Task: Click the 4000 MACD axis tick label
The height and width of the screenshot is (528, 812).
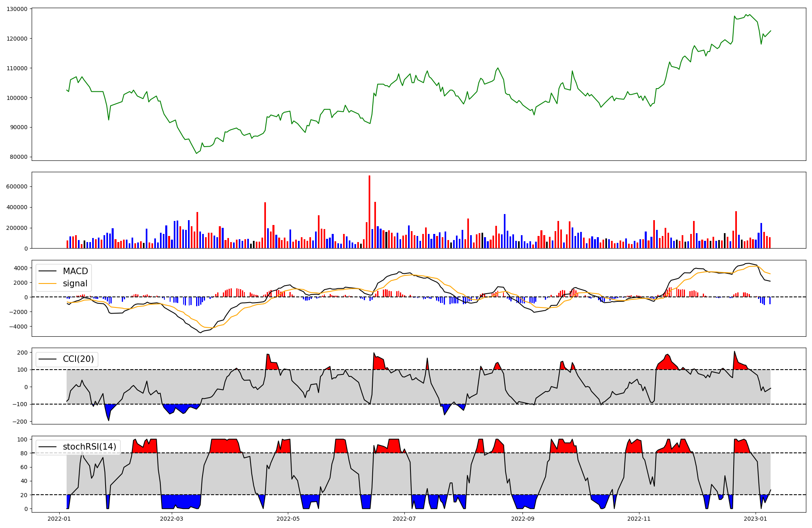Action: point(21,268)
